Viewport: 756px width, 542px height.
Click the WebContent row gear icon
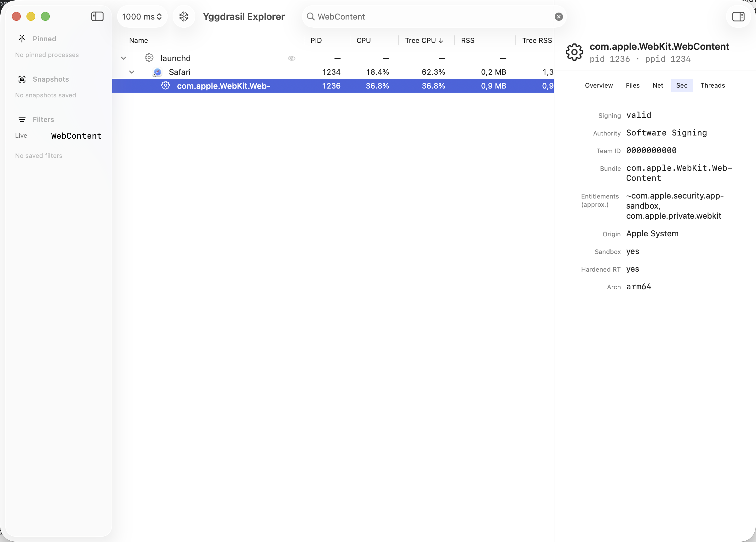pos(165,86)
